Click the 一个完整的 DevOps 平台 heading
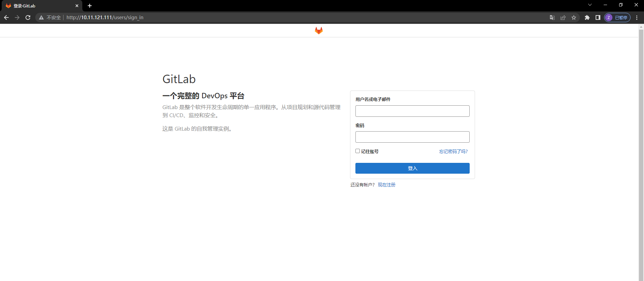Image resolution: width=644 pixels, height=281 pixels. [x=203, y=96]
